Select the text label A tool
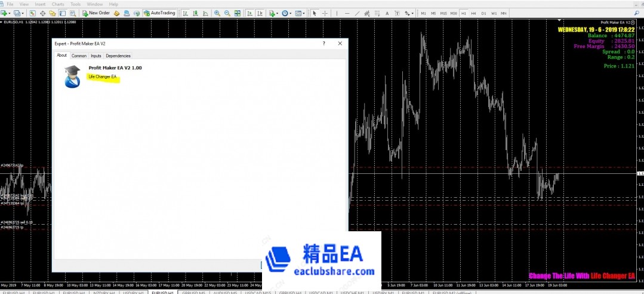The width and height of the screenshot is (644, 294). (x=388, y=13)
